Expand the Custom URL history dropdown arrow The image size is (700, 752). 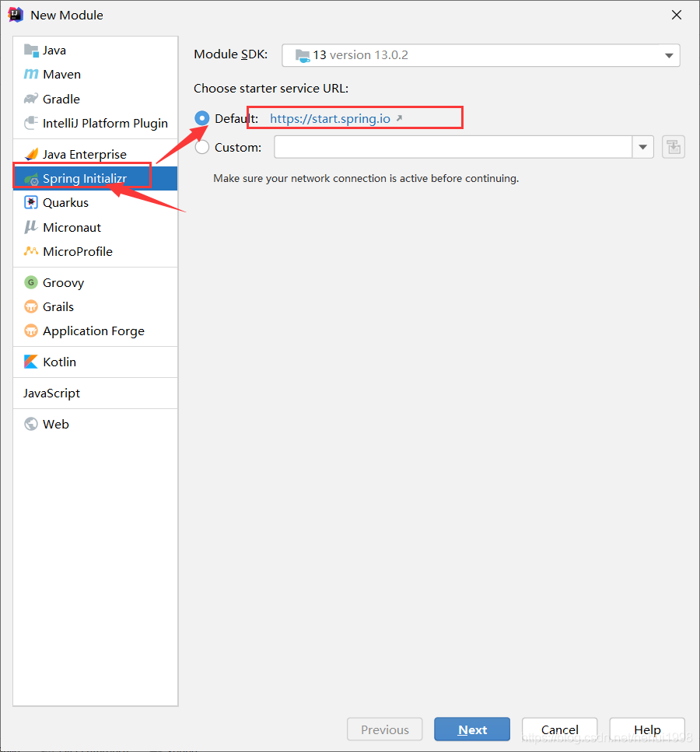point(643,147)
